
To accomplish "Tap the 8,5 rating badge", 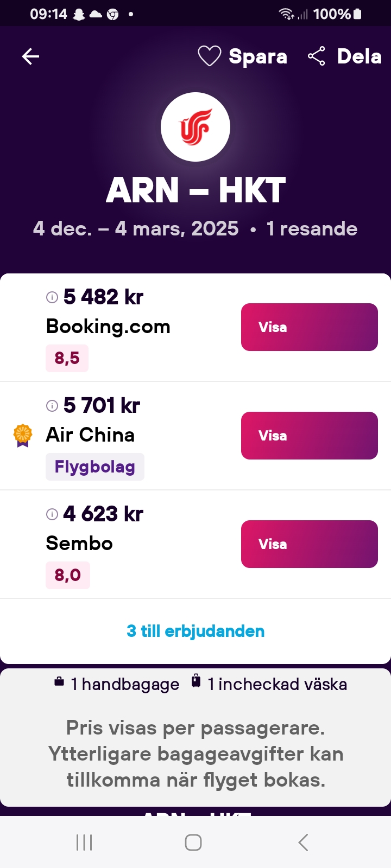I will pos(67,358).
